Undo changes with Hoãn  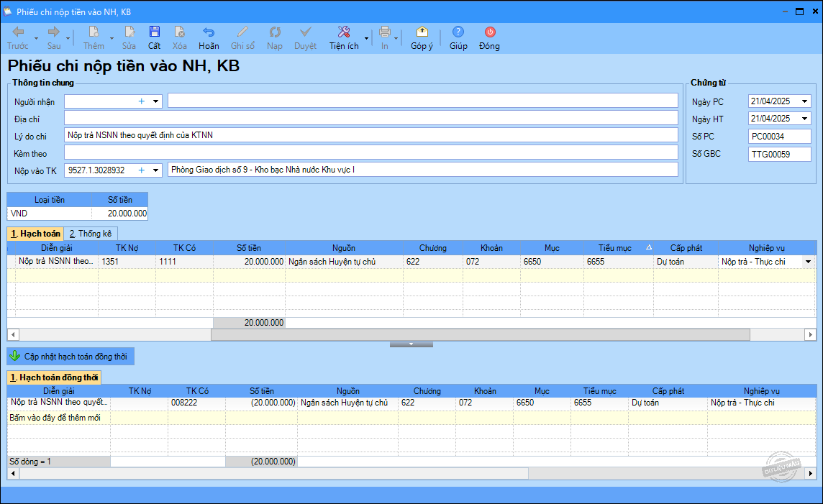(x=209, y=38)
